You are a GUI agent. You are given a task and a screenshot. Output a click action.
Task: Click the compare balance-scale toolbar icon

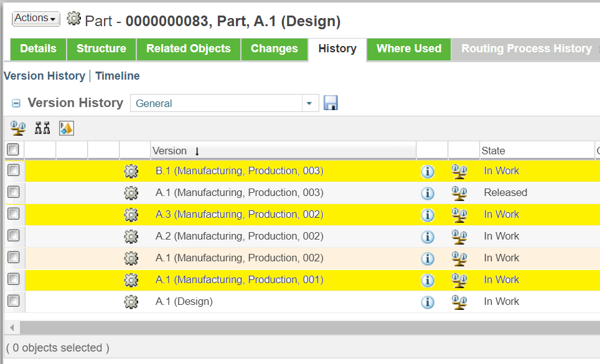tap(17, 128)
